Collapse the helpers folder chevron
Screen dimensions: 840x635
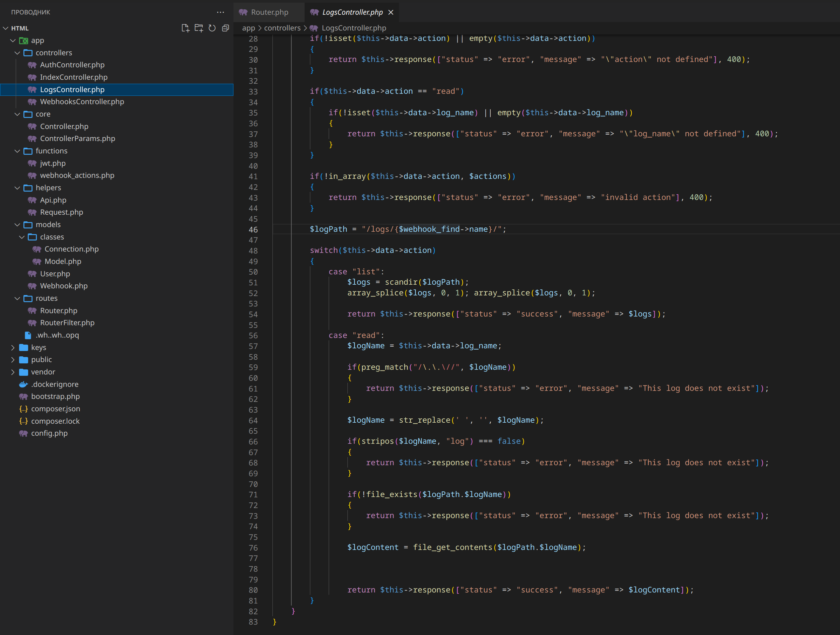point(17,188)
